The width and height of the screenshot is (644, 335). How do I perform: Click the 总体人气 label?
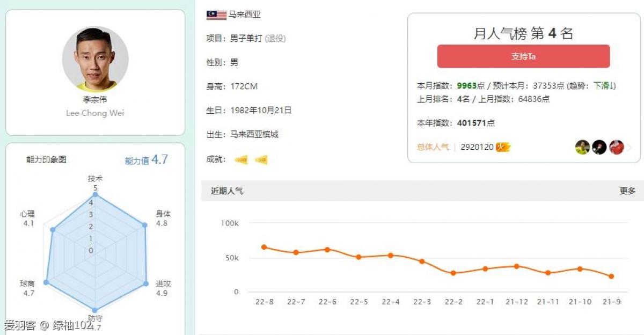433,147
